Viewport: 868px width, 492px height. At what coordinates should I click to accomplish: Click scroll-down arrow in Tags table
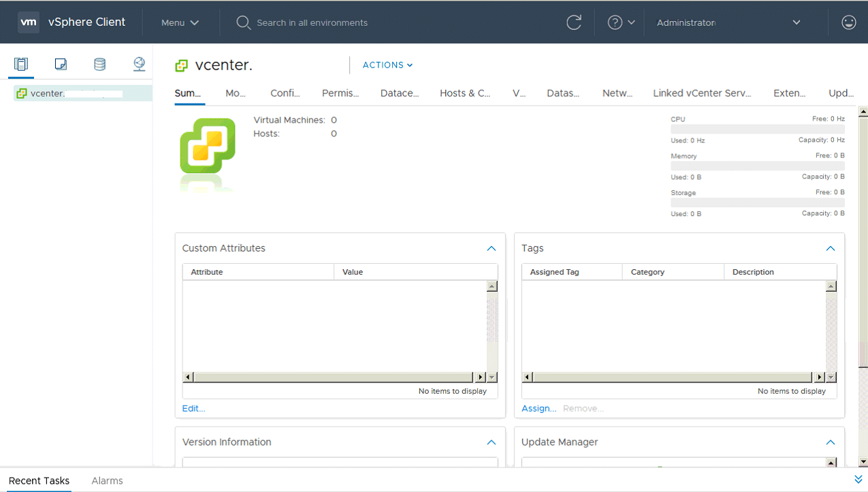click(831, 377)
